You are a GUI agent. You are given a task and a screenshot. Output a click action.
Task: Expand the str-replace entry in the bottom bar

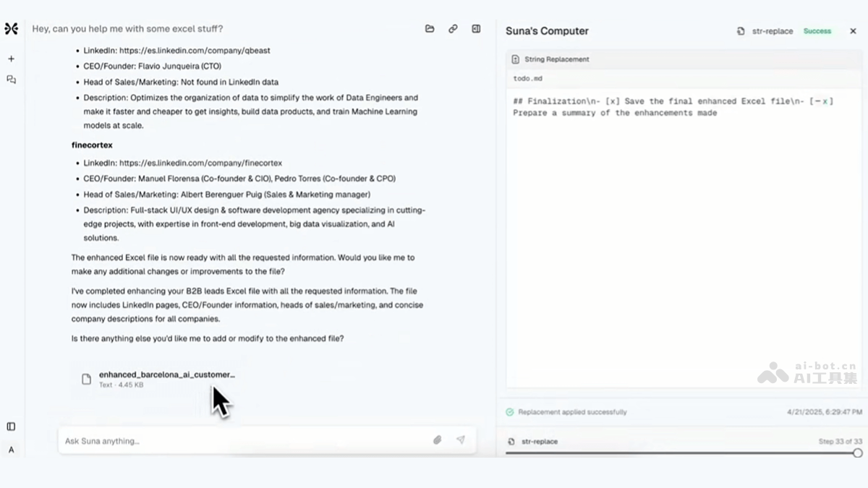[540, 441]
